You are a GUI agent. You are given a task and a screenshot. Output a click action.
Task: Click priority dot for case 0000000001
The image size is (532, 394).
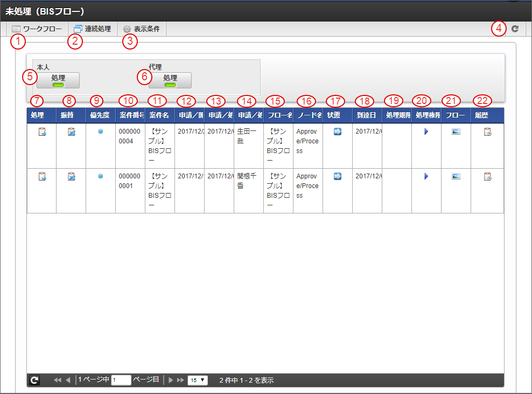(101, 176)
